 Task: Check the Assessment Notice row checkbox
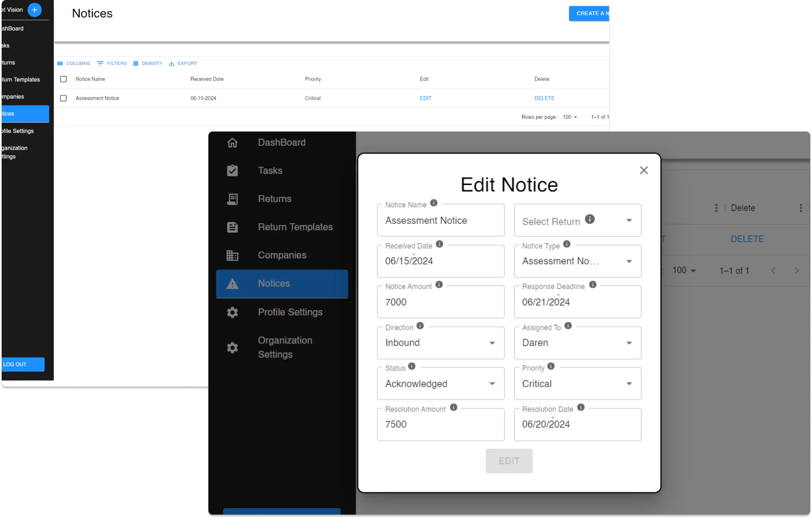(x=63, y=98)
